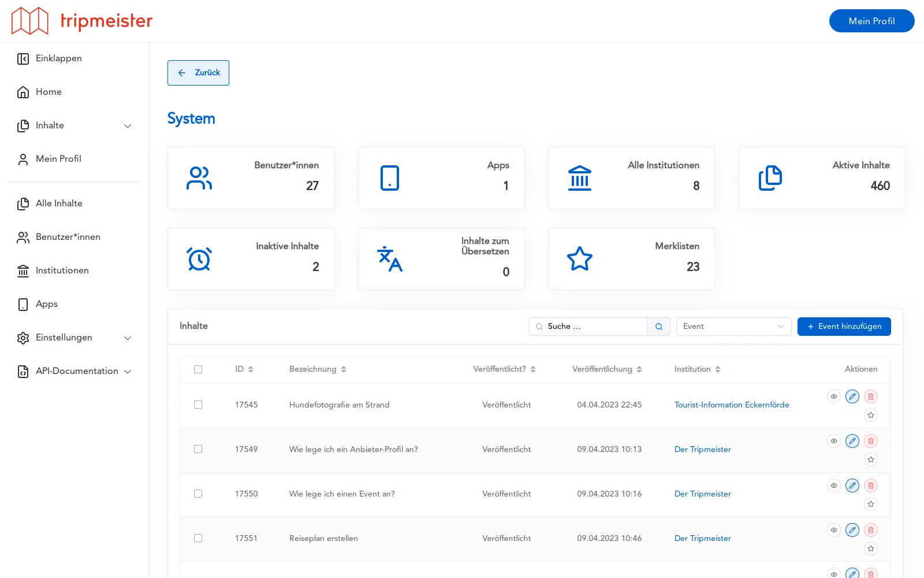Viewport: 924px width, 578px height.
Task: Delete the Wie lege ich ein Anbieter-Profil an? entry
Action: click(871, 441)
